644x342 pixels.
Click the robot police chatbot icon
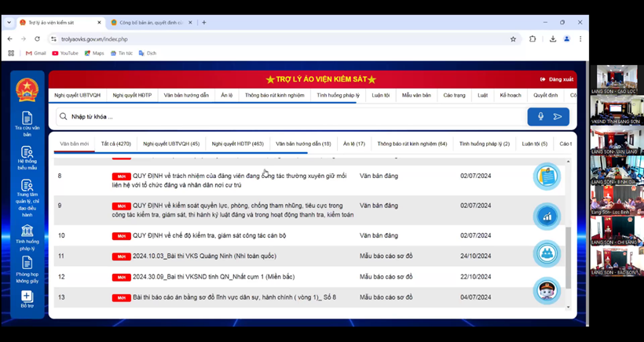pos(547,291)
